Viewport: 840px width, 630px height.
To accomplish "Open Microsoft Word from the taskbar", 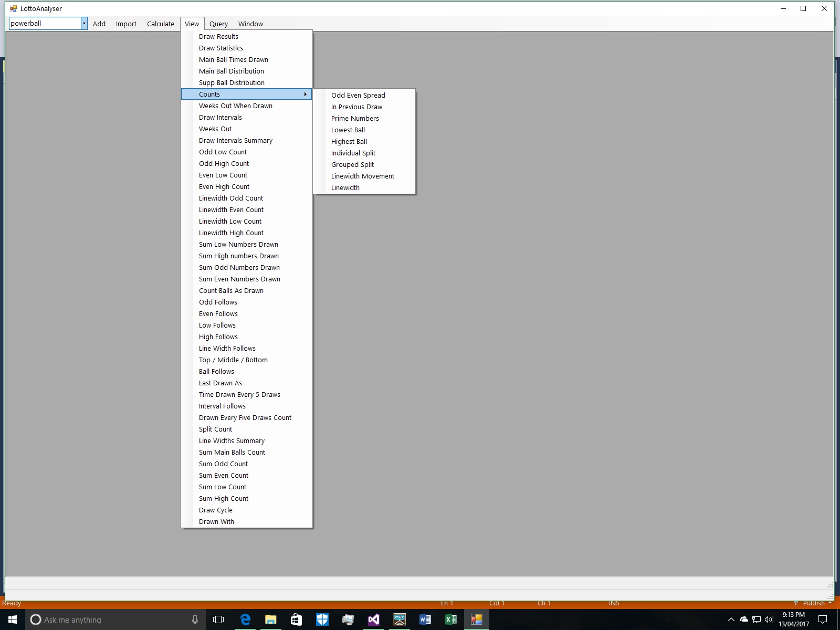I will (x=425, y=619).
